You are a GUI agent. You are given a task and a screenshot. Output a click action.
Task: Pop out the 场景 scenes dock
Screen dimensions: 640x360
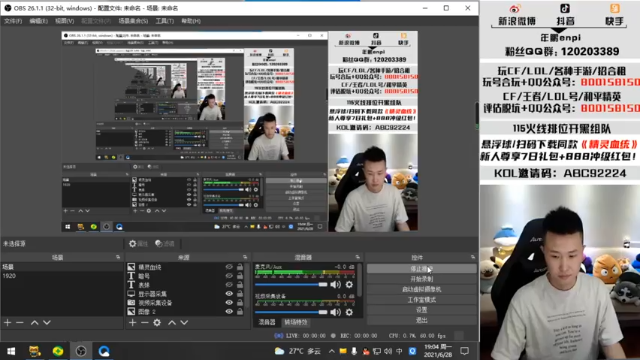click(118, 257)
